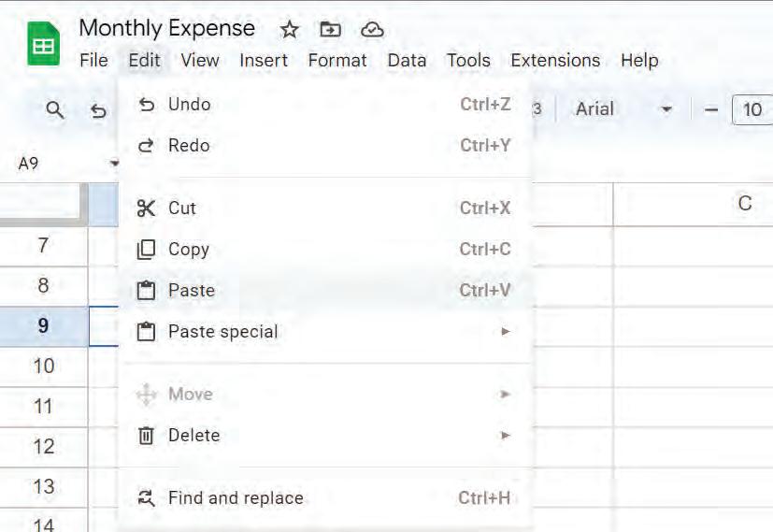Check the cloud save status icon
773x532 pixels.
click(372, 30)
